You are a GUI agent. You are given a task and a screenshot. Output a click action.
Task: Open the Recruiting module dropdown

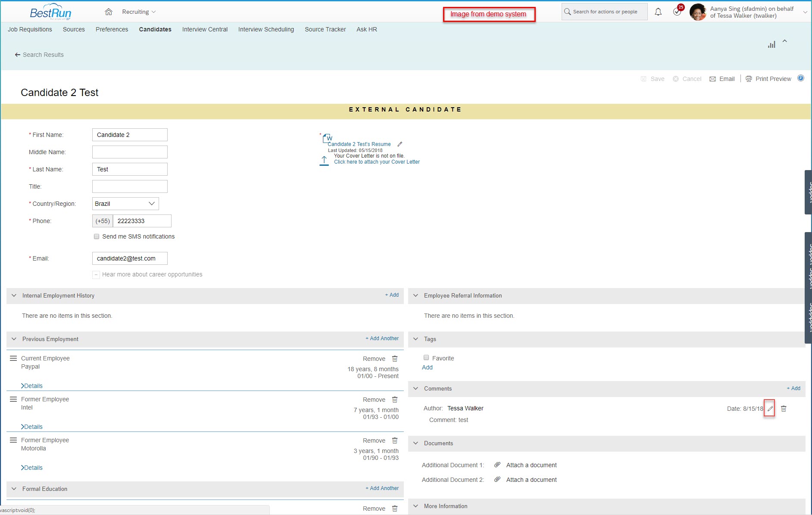click(139, 12)
